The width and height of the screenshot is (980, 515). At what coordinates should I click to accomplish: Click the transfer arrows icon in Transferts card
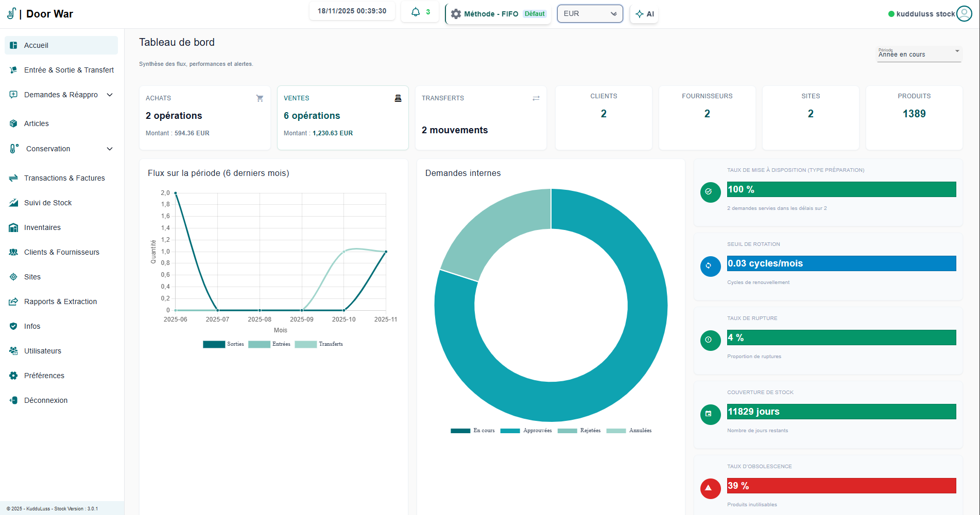point(536,98)
